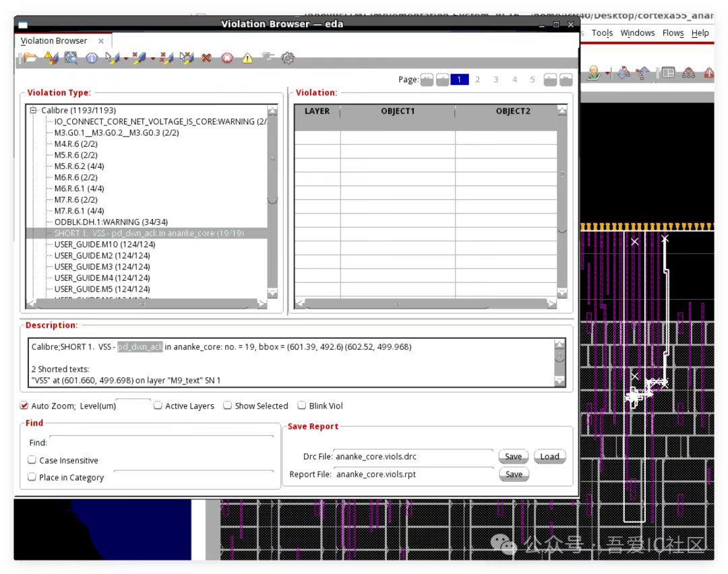Click the cursor-with-marker select icon

click(112, 58)
